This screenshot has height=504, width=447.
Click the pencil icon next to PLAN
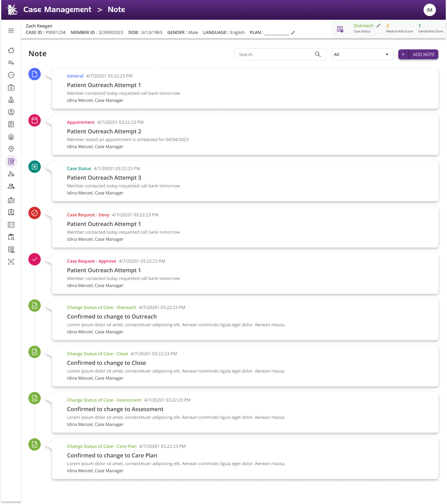[x=293, y=33]
